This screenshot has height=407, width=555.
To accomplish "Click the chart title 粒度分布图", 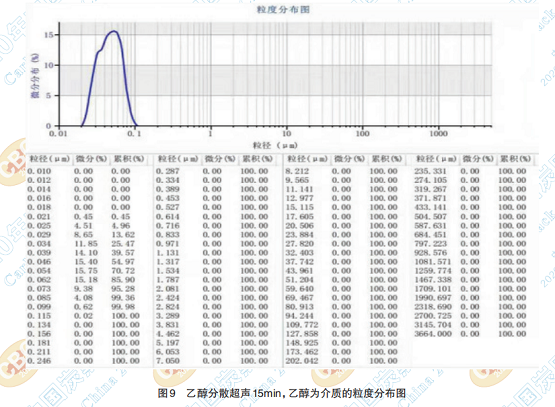I will coord(283,10).
